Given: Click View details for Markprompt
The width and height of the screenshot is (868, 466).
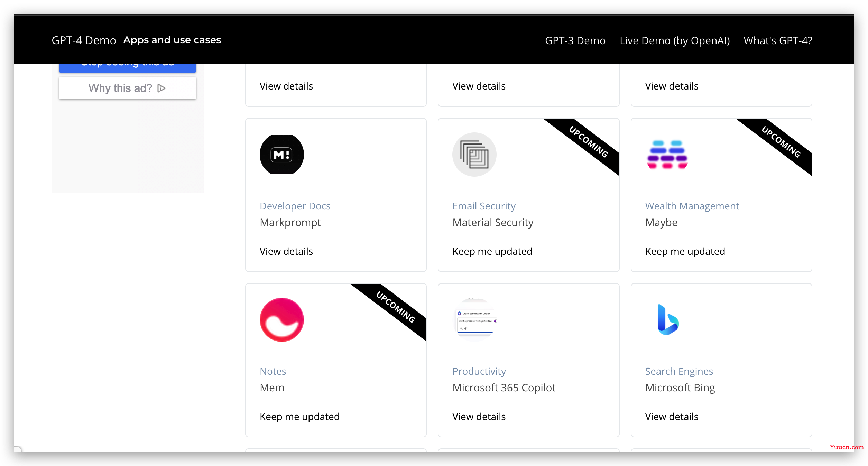Looking at the screenshot, I should tap(286, 251).
